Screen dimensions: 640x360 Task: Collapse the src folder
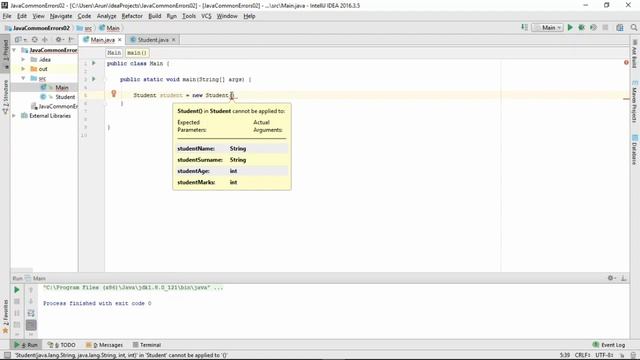[x=23, y=78]
